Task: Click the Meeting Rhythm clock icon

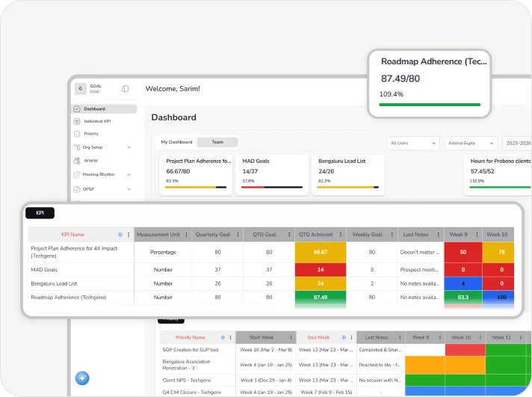Action: (77, 174)
